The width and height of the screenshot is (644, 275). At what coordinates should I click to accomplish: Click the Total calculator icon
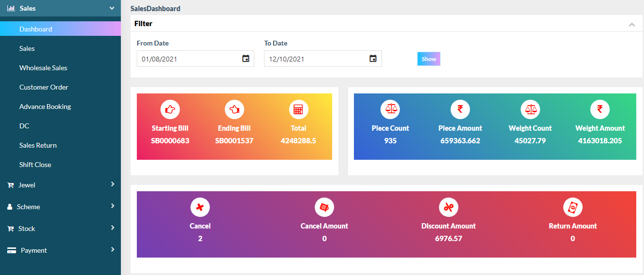coord(298,110)
